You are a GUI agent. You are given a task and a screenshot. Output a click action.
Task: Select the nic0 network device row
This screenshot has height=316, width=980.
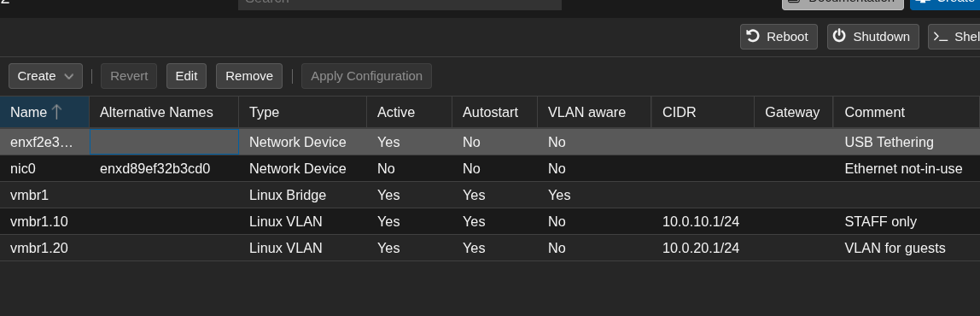[490, 168]
